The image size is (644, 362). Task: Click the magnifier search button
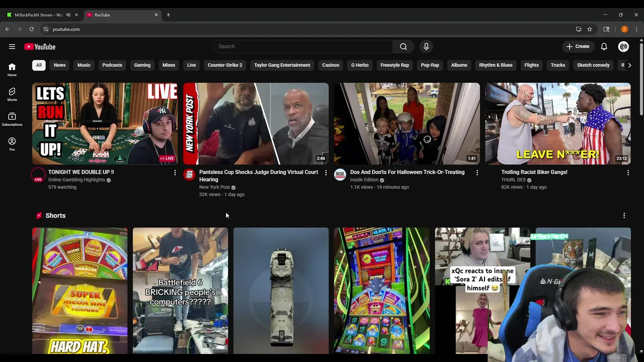404,47
